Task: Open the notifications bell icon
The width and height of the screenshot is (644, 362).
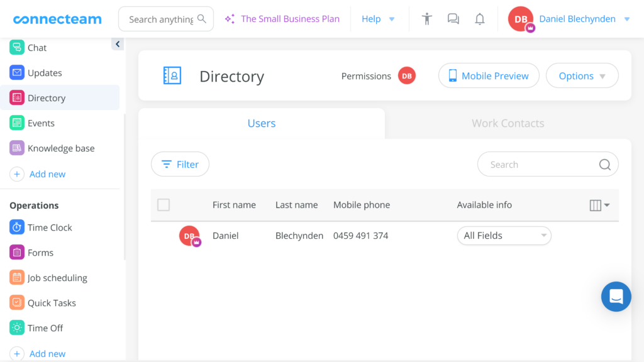Action: pyautogui.click(x=480, y=19)
